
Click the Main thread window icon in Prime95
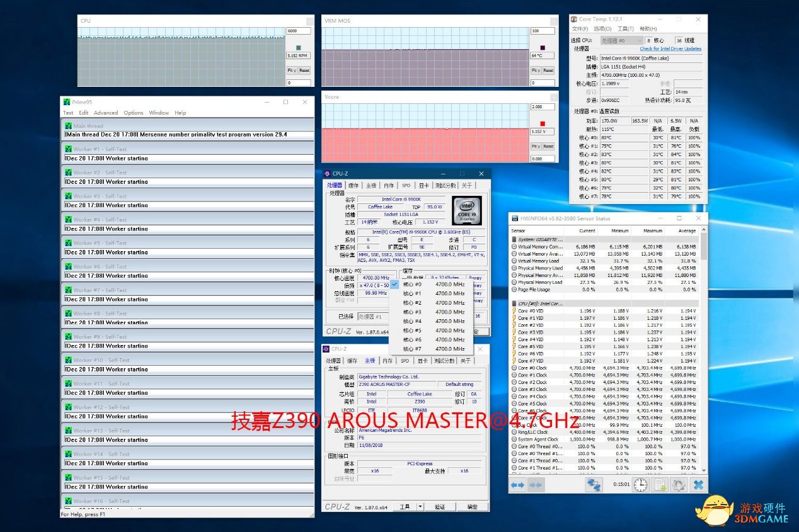coord(68,126)
